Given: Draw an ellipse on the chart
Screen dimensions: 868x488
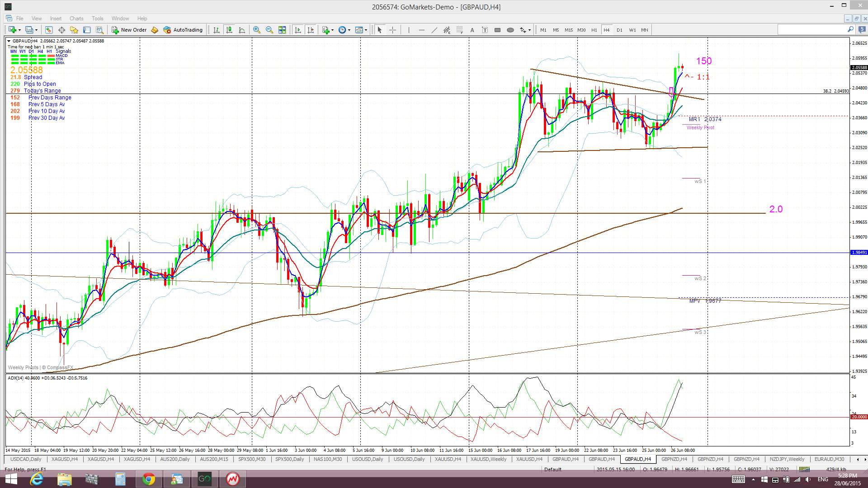Looking at the screenshot, I should 510,30.
